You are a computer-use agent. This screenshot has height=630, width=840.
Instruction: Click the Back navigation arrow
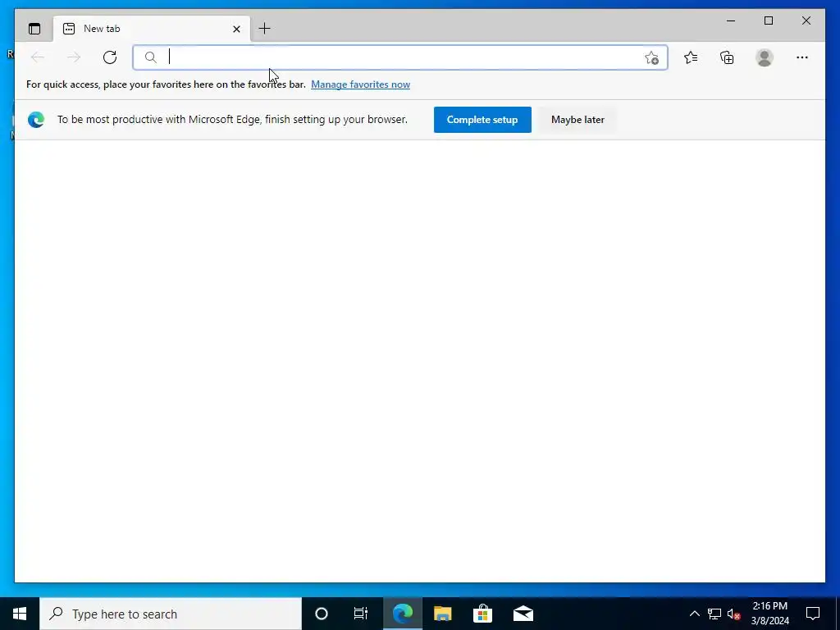(x=38, y=57)
